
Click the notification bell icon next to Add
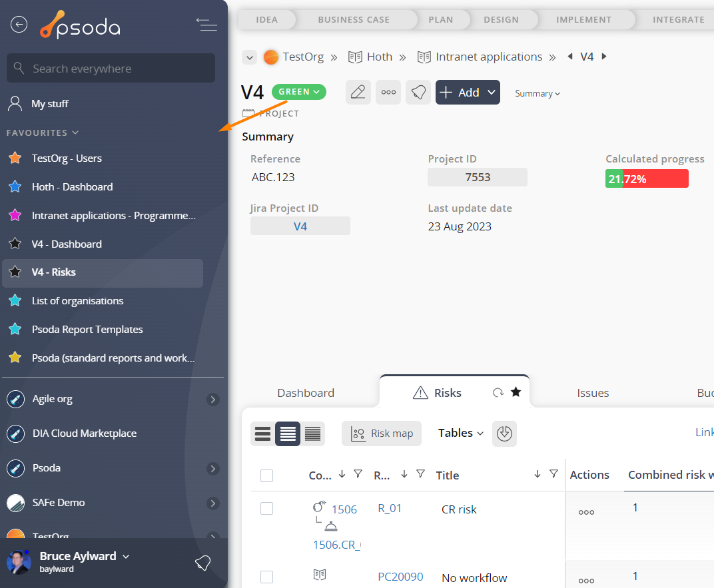418,93
